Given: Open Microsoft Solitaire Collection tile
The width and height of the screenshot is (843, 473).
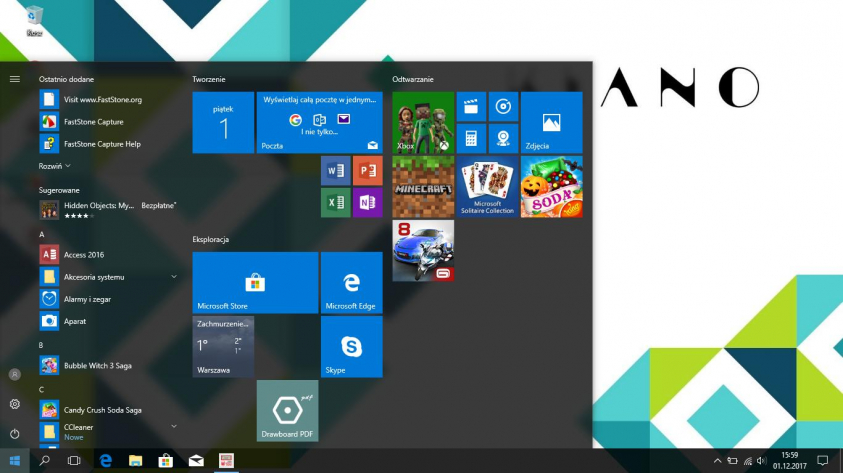Looking at the screenshot, I should pyautogui.click(x=487, y=187).
